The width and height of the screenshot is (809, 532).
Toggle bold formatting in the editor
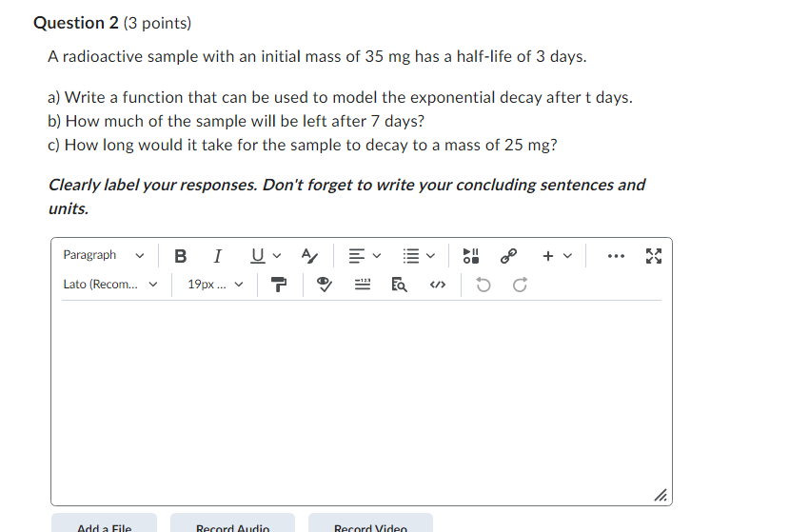coord(180,256)
